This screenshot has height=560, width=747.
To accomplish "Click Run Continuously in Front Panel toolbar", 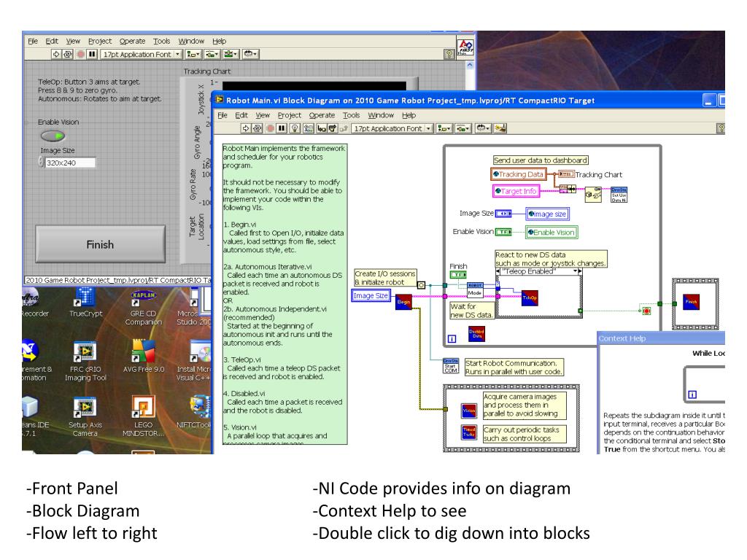I will coord(68,54).
